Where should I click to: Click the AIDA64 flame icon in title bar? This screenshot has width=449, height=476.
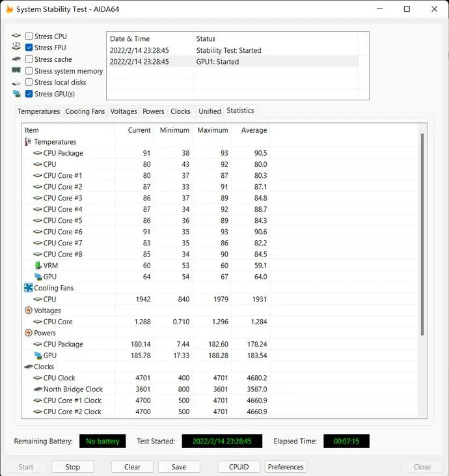(x=9, y=9)
